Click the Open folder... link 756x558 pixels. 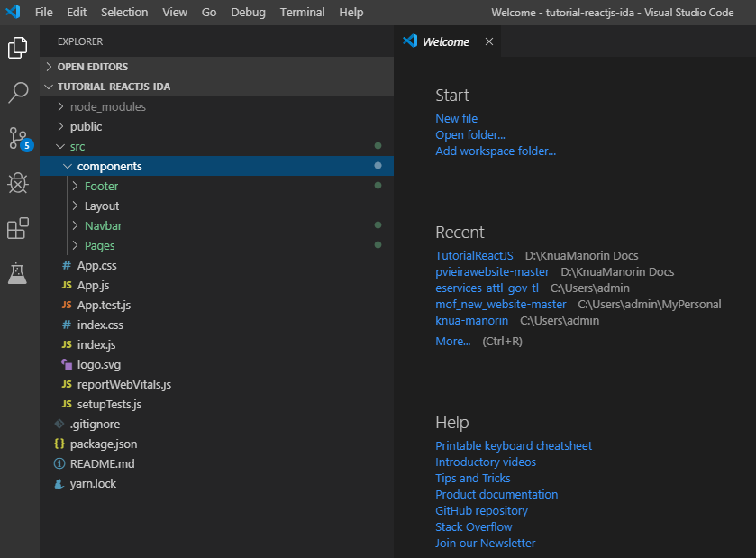pos(470,134)
